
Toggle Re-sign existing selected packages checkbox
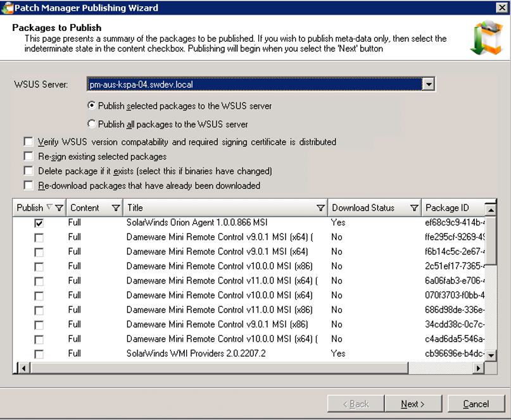coord(28,156)
